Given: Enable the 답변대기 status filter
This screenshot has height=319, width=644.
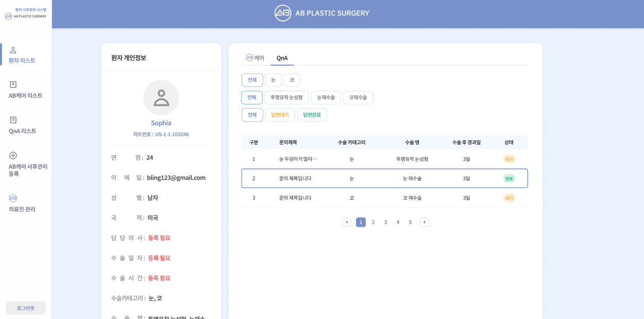Looking at the screenshot, I should tap(279, 115).
